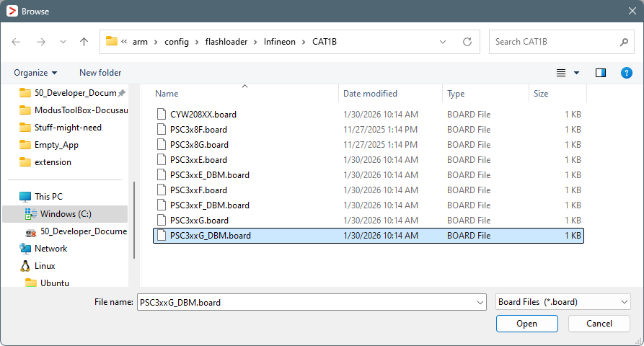The height and width of the screenshot is (346, 644).
Task: Open the Change your view dropdown
Action: (576, 73)
